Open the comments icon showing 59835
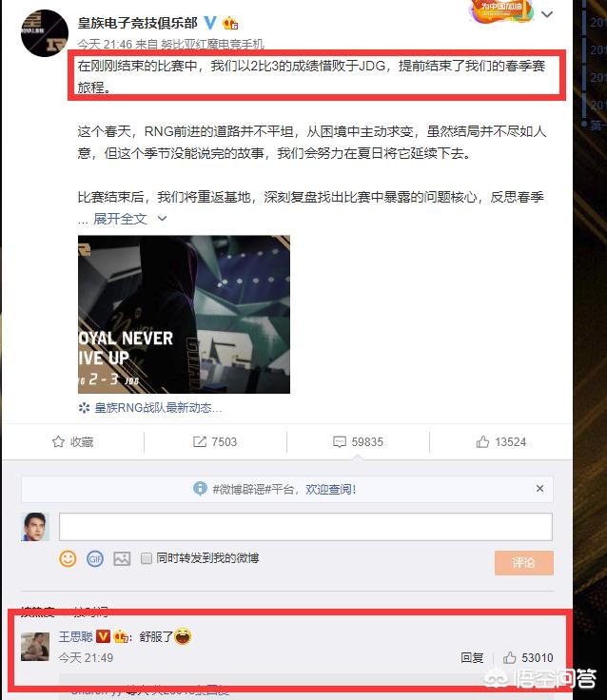 coord(340,442)
